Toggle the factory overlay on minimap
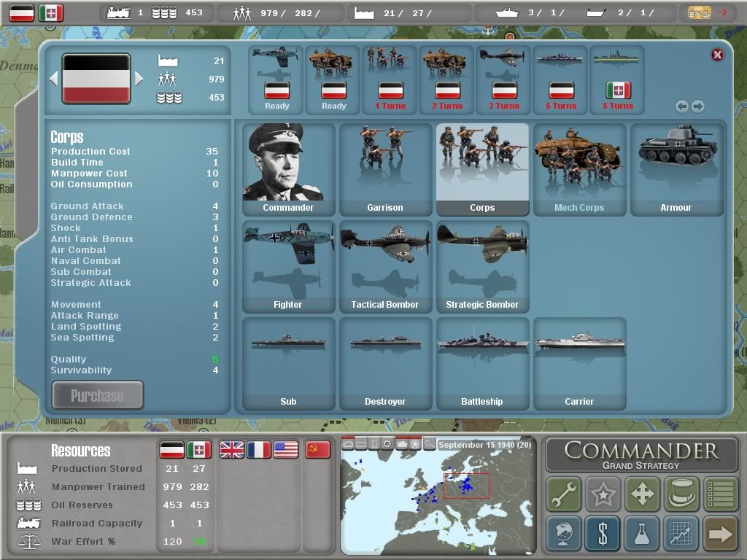The height and width of the screenshot is (560, 747). [362, 444]
